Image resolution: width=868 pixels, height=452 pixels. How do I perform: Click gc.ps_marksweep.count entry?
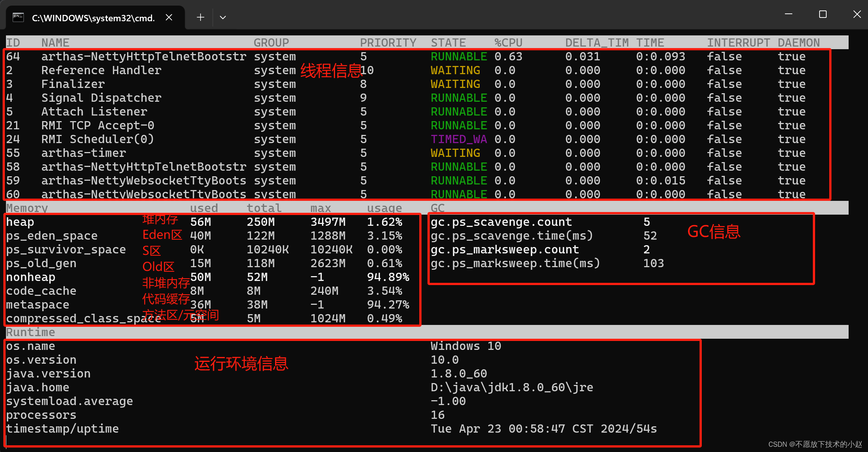click(x=505, y=250)
